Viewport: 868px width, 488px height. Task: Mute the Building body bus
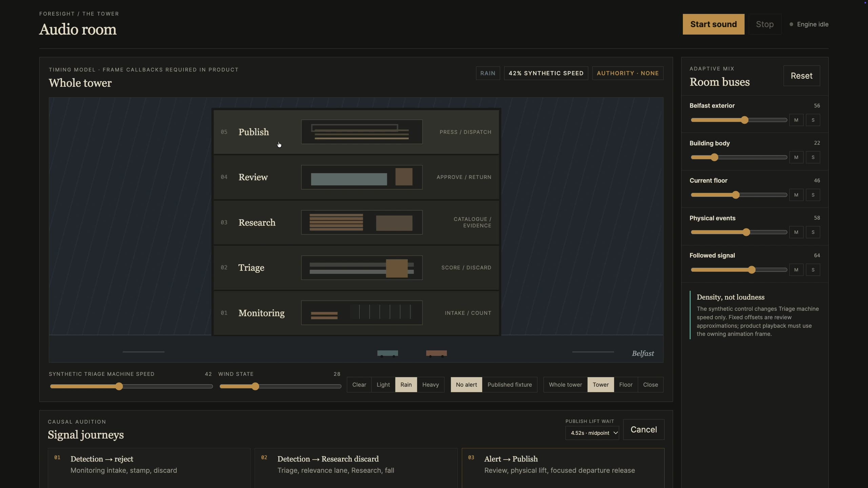point(796,157)
